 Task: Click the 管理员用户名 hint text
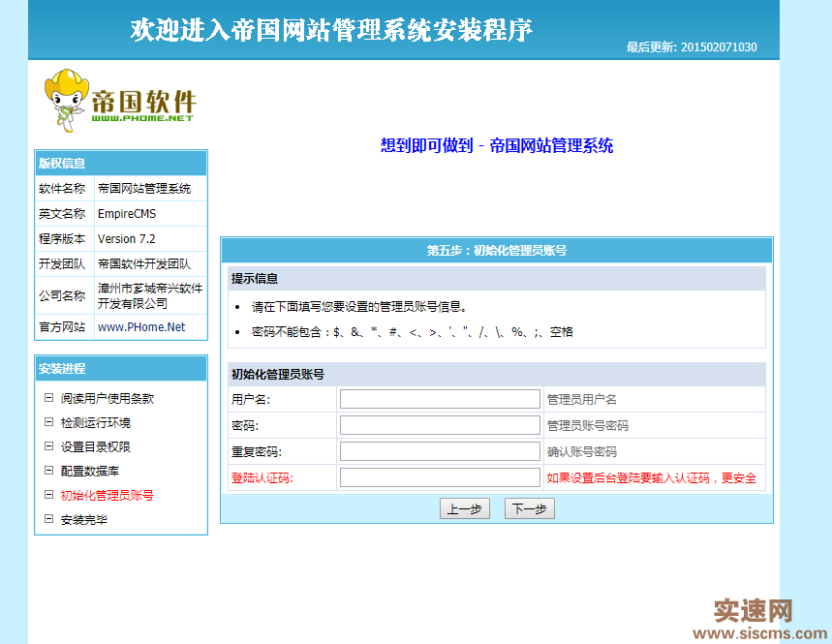(x=581, y=399)
